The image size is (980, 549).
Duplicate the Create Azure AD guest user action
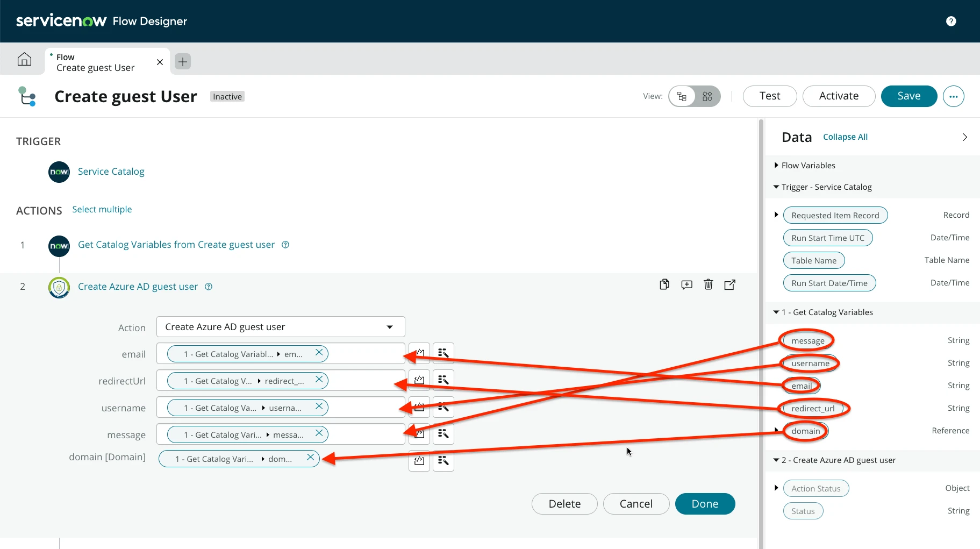[x=664, y=284]
